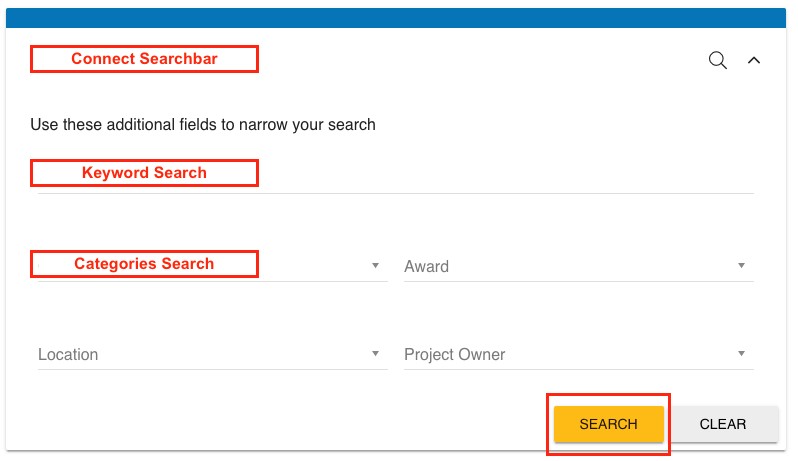798x461 pixels.
Task: Select the Project Owner field label
Action: (454, 355)
